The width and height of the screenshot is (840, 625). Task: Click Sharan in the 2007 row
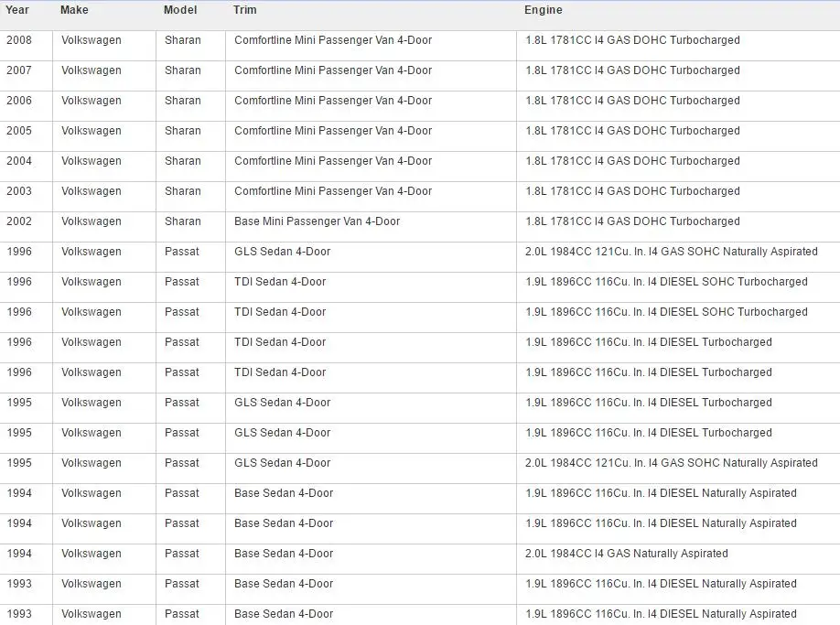click(183, 70)
